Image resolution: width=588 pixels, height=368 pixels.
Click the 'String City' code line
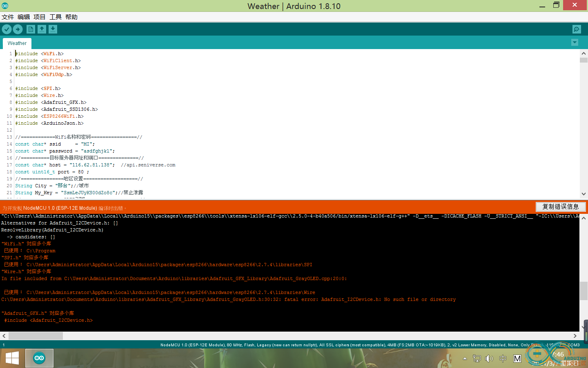52,186
